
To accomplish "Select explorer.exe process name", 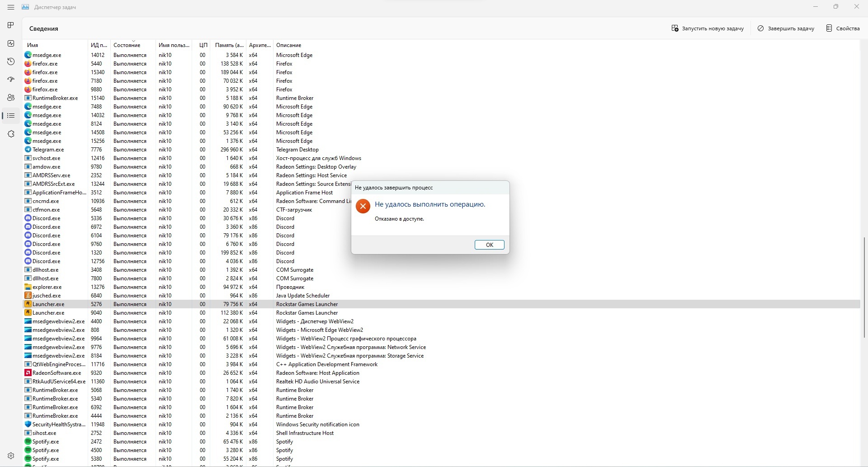I will point(47,287).
